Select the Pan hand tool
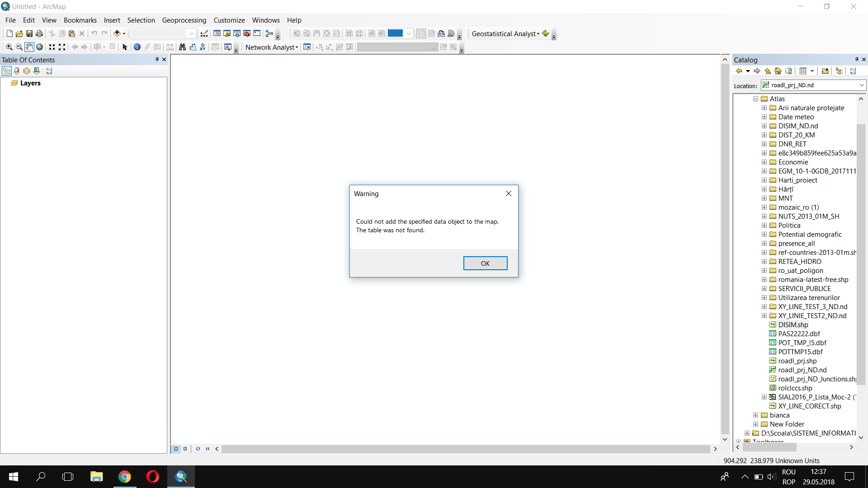The height and width of the screenshot is (488, 868). [29, 47]
